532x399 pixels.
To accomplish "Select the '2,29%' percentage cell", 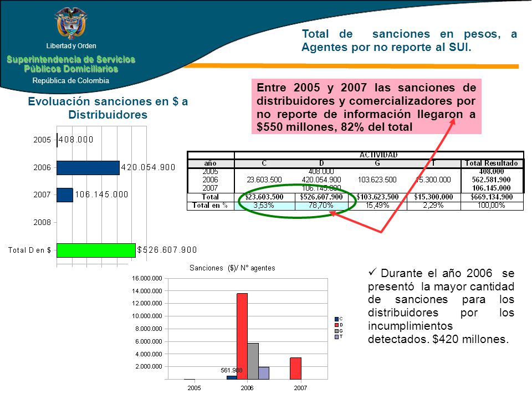I will pyautogui.click(x=433, y=206).
